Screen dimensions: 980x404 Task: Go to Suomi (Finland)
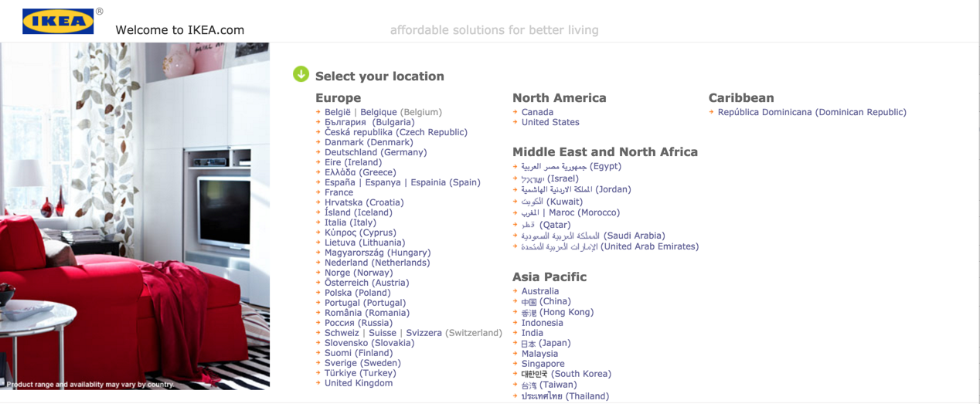point(359,353)
